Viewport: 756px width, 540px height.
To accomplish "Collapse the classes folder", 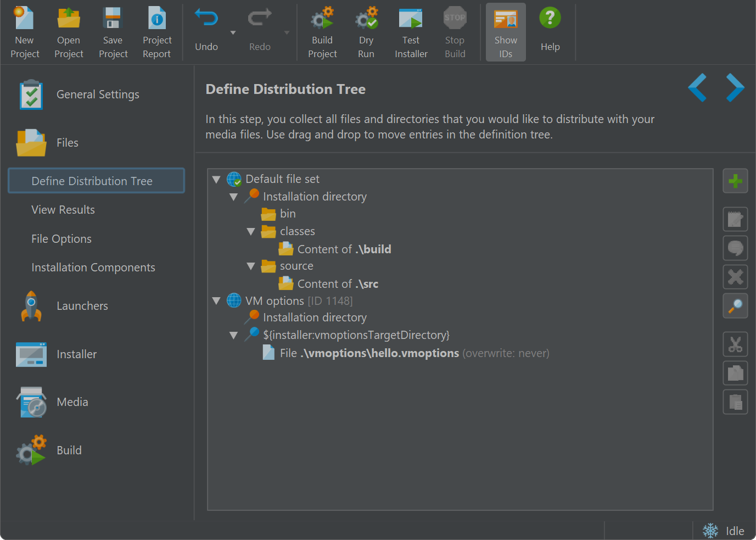I will (251, 231).
